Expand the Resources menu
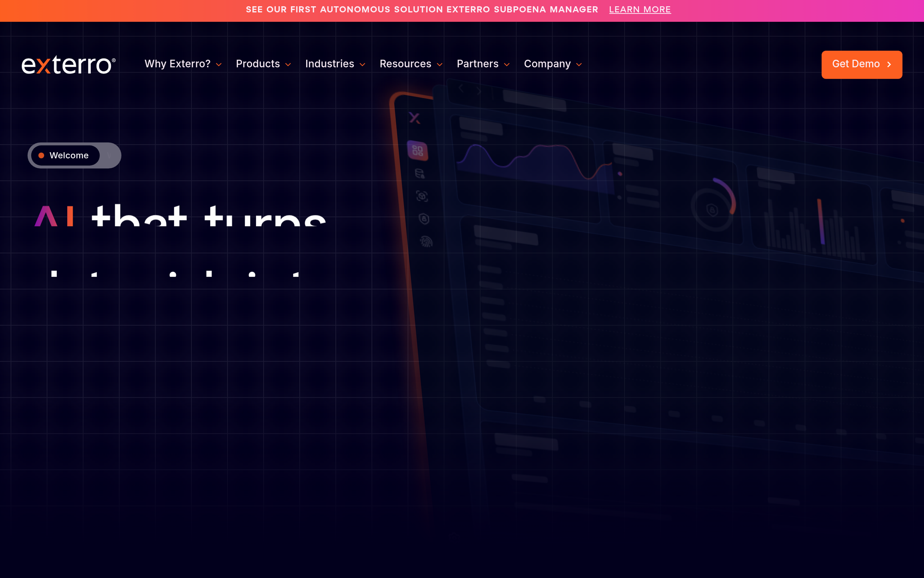This screenshot has width=924, height=578. [x=411, y=64]
